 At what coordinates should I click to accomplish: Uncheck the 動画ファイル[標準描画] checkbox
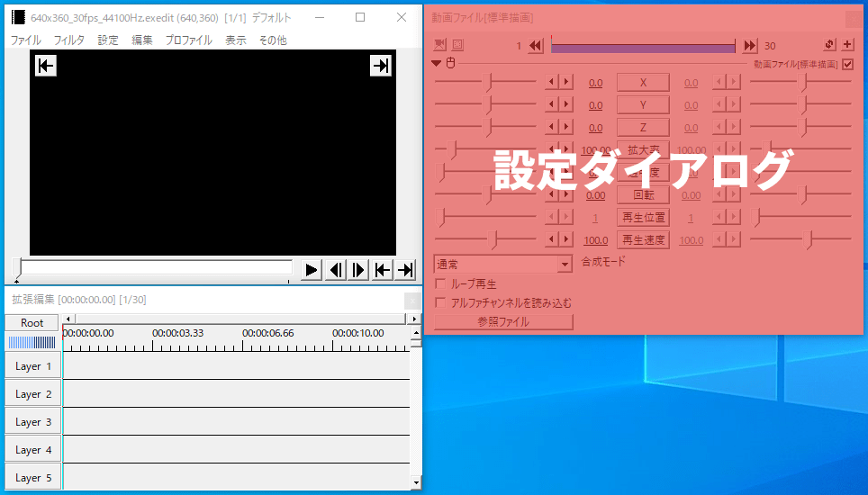pos(847,65)
